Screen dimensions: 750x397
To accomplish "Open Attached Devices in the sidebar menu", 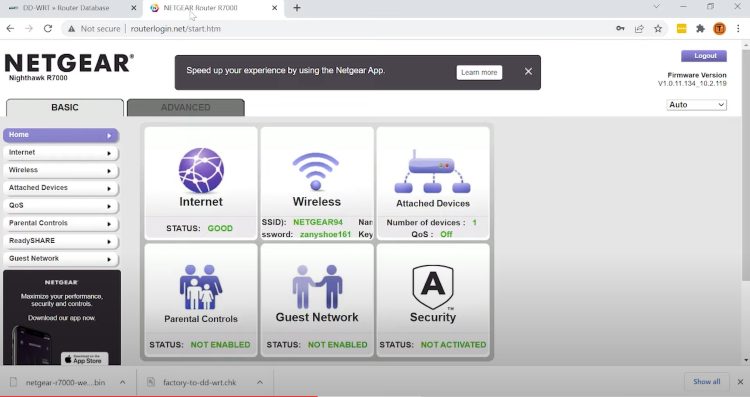I will pos(61,188).
